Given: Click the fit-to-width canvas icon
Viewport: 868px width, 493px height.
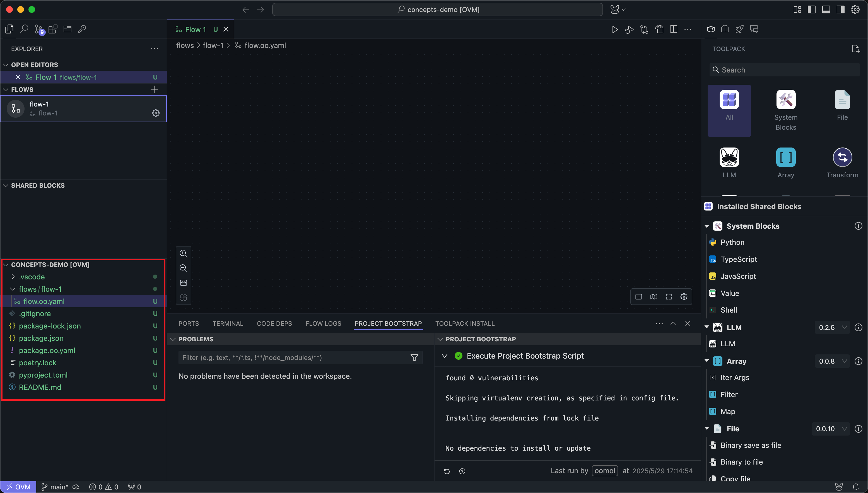Looking at the screenshot, I should (183, 283).
